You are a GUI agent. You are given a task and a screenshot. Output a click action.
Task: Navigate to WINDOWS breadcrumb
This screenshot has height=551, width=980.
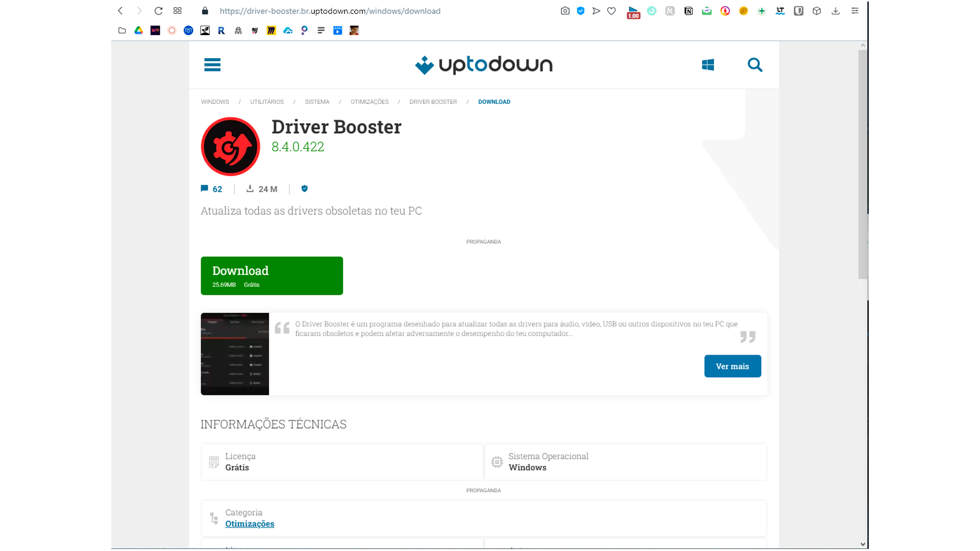point(215,102)
